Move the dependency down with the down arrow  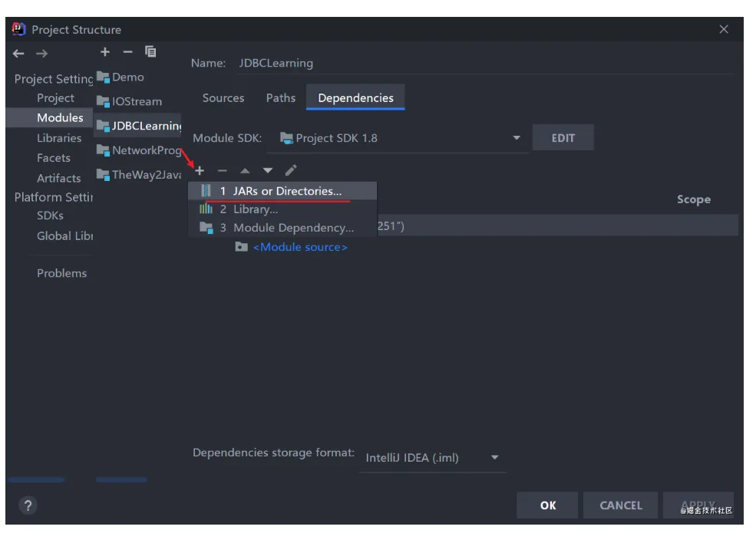click(x=268, y=170)
